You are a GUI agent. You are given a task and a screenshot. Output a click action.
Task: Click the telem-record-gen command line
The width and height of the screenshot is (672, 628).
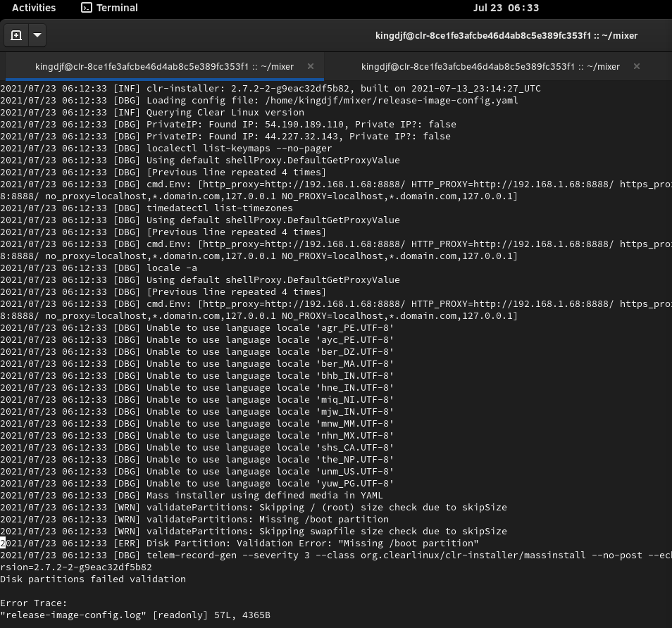pyautogui.click(x=282, y=555)
